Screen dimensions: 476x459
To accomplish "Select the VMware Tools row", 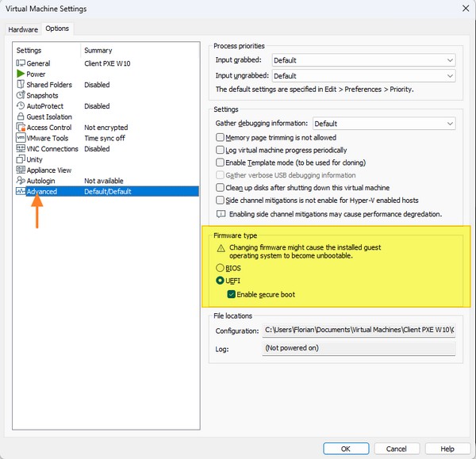I will (x=107, y=138).
